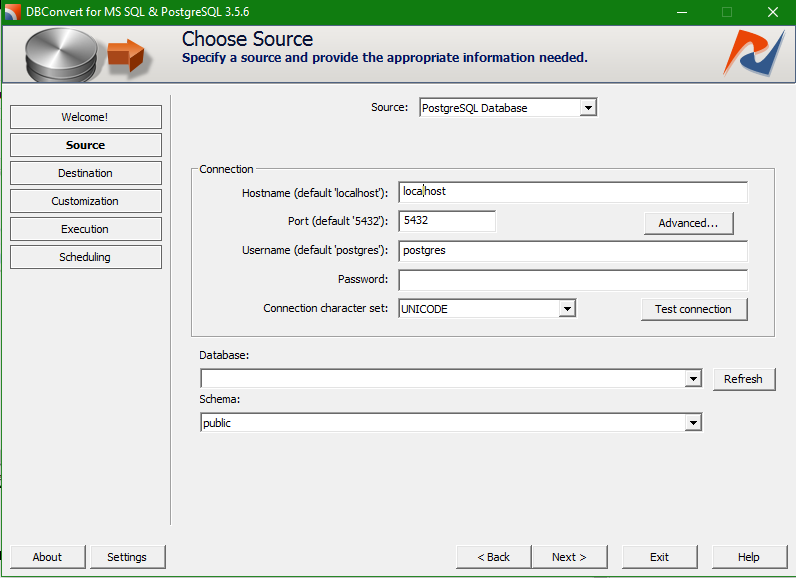796x578 pixels.
Task: Expand the Connection character set dropdown
Action: 567,309
